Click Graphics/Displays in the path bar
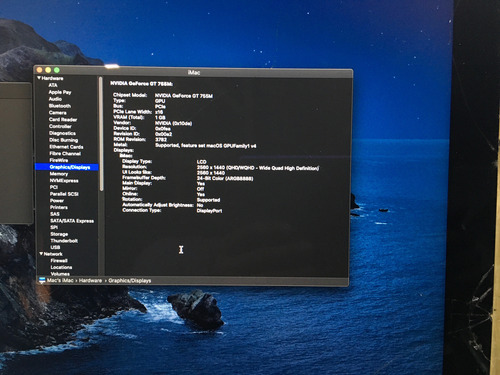Image resolution: width=500 pixels, height=375 pixels. point(130,281)
